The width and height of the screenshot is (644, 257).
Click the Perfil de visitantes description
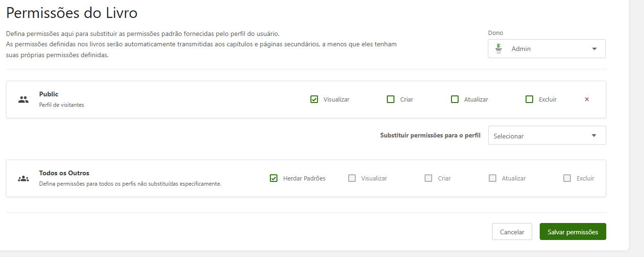pos(61,105)
